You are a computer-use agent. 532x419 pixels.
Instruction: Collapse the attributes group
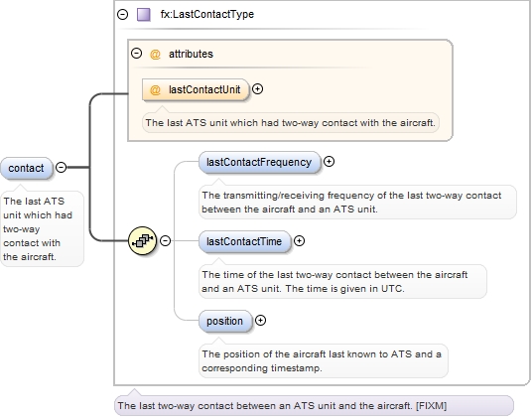point(136,54)
